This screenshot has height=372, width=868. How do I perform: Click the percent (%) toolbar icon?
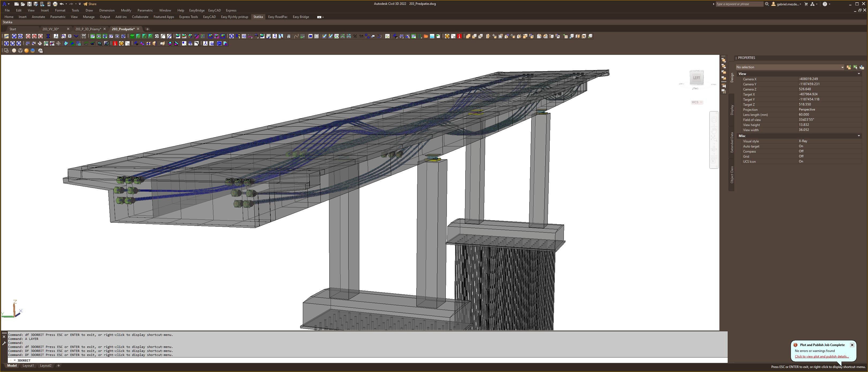pyautogui.click(x=355, y=36)
